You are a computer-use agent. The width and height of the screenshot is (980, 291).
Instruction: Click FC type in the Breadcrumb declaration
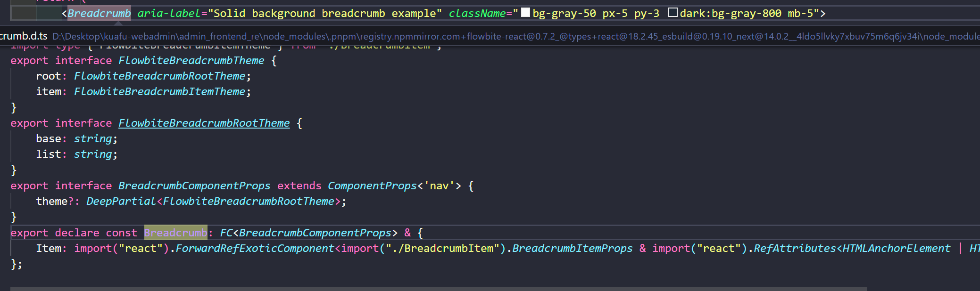[226, 233]
